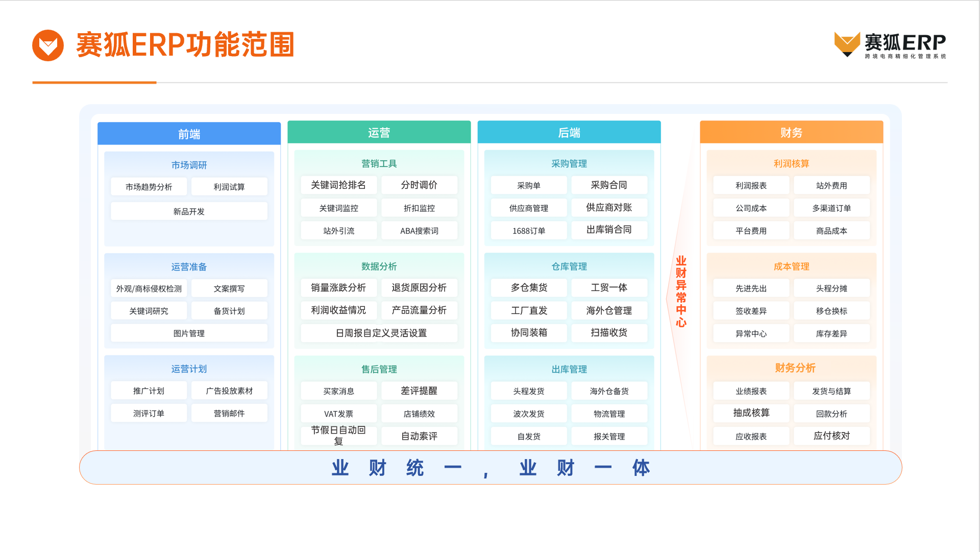Click the 折扣监控 box
Screen dimensions: 980x552
point(419,208)
